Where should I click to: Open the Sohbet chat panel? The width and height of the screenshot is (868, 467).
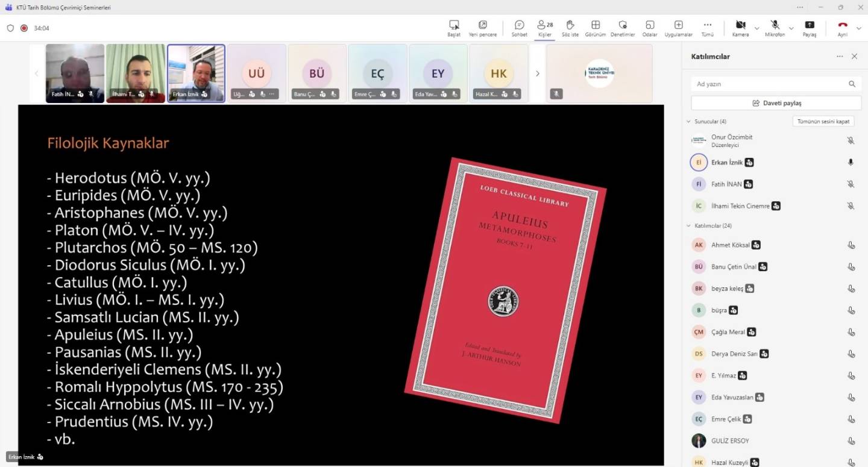tap(519, 28)
